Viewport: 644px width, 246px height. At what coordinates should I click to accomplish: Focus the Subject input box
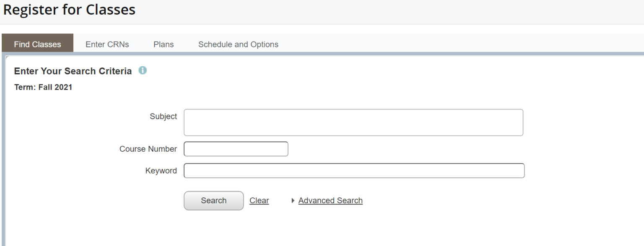point(353,122)
